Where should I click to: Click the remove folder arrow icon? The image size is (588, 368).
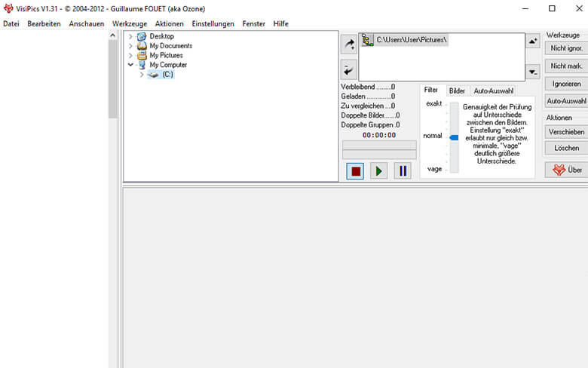(349, 70)
